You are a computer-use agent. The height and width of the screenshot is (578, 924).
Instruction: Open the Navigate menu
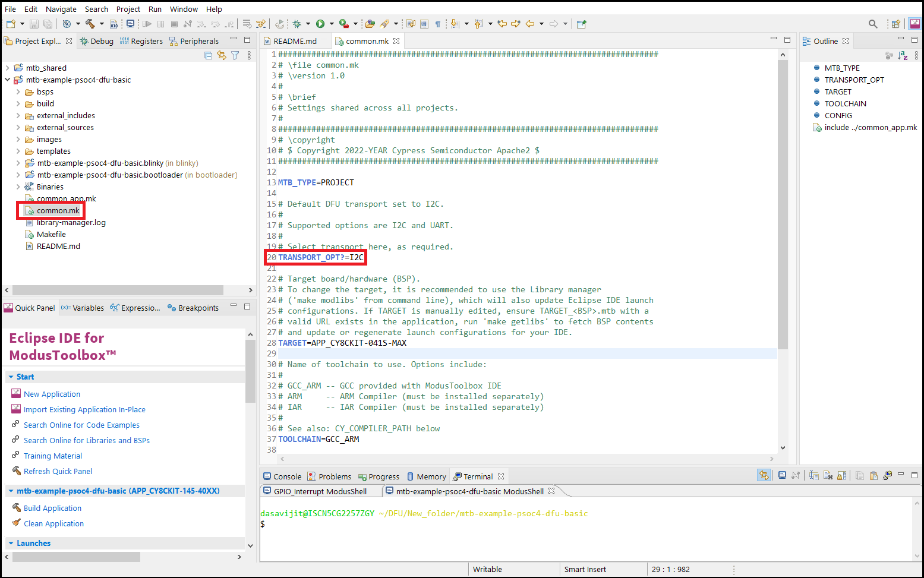61,9
